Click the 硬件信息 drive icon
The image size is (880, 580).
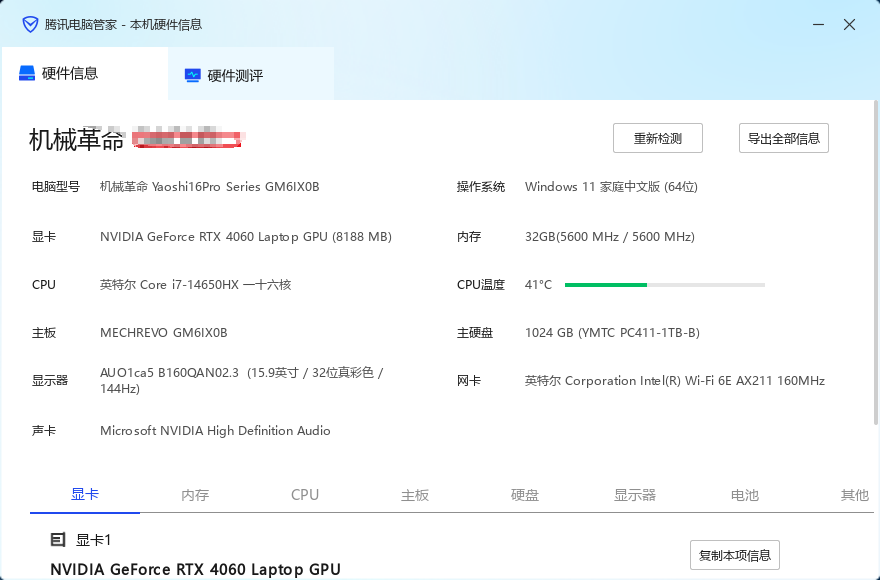(27, 73)
